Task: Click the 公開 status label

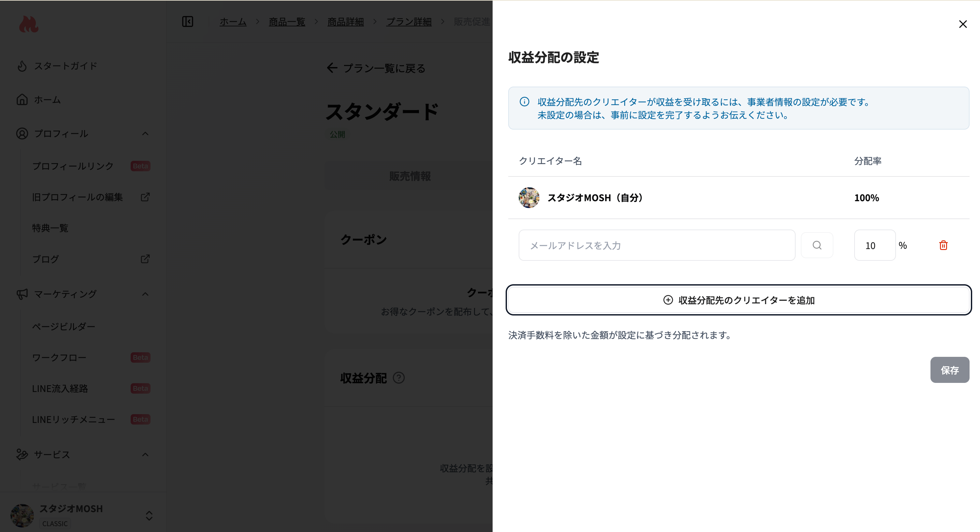Action: (337, 134)
